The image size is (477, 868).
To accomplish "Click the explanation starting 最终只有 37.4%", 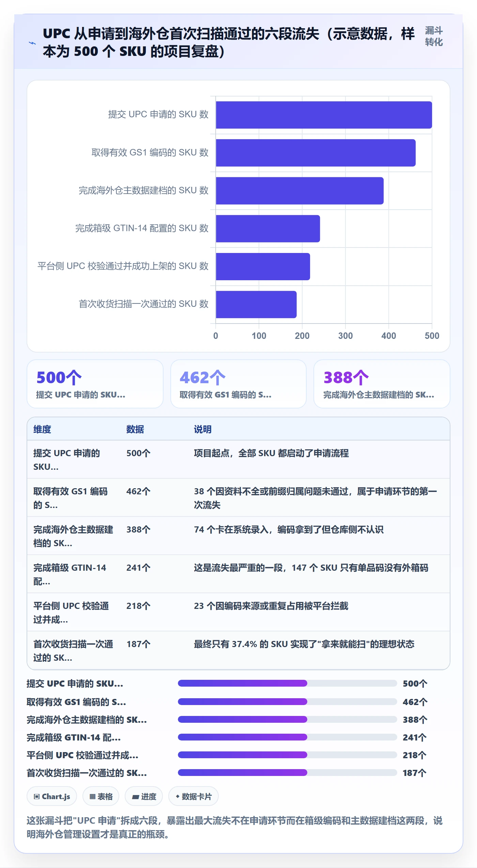I will click(304, 644).
